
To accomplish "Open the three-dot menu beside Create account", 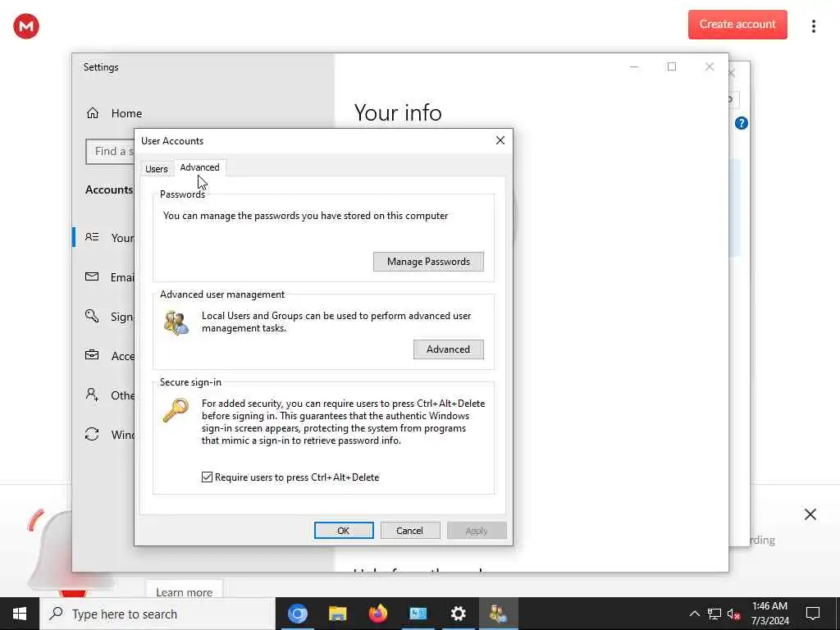I will click(x=813, y=26).
